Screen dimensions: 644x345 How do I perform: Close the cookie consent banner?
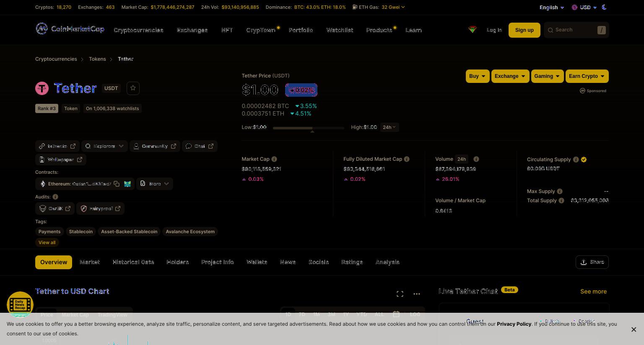634,330
